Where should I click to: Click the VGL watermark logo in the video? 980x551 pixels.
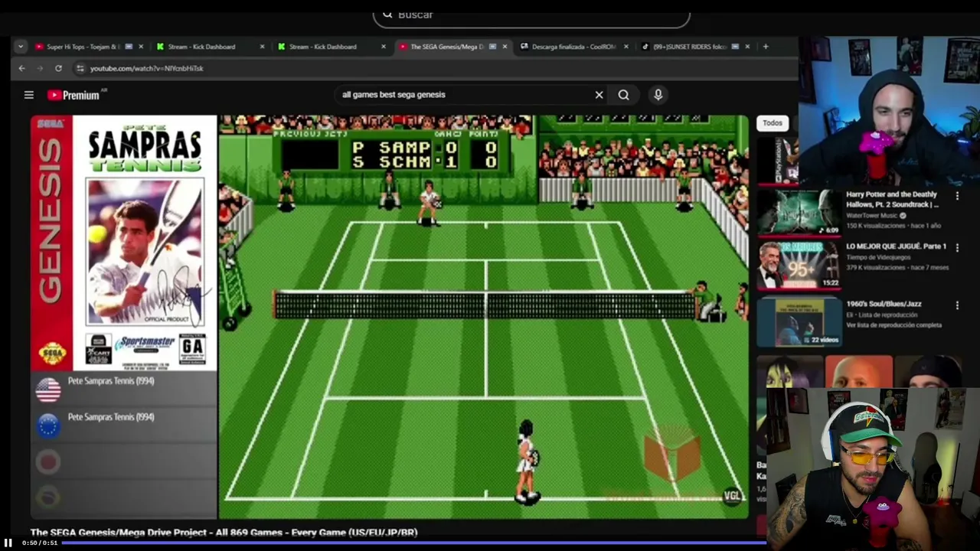[x=732, y=496]
